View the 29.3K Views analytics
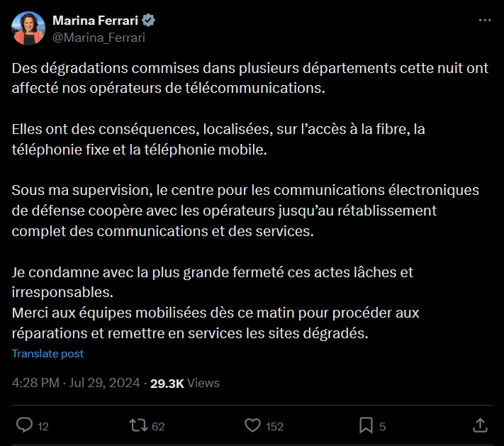The height and width of the screenshot is (446, 504). (185, 383)
